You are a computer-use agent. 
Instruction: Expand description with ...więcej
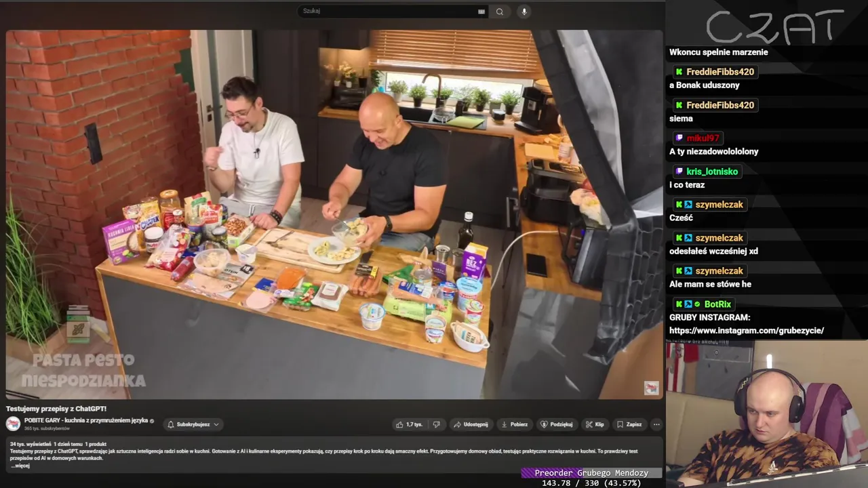click(x=20, y=466)
